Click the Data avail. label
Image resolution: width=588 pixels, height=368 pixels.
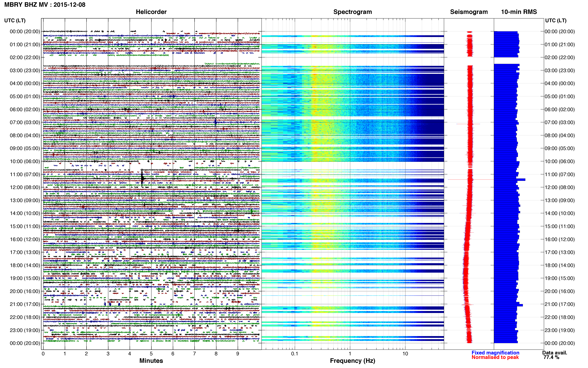555,353
